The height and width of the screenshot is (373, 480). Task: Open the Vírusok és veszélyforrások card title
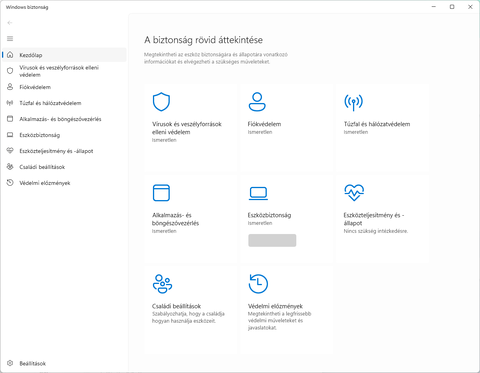point(187,128)
